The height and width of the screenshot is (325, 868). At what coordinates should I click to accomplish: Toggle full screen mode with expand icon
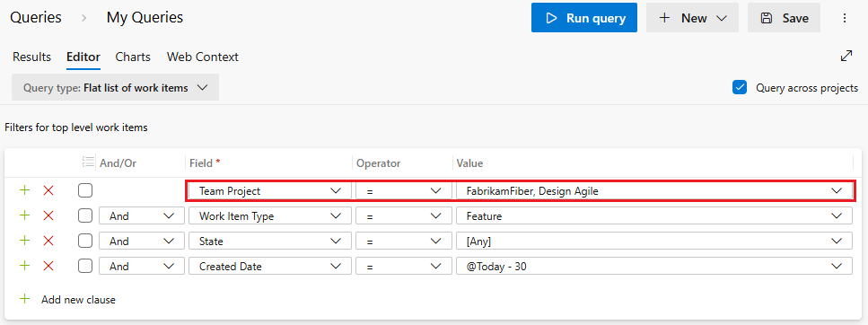[x=846, y=56]
